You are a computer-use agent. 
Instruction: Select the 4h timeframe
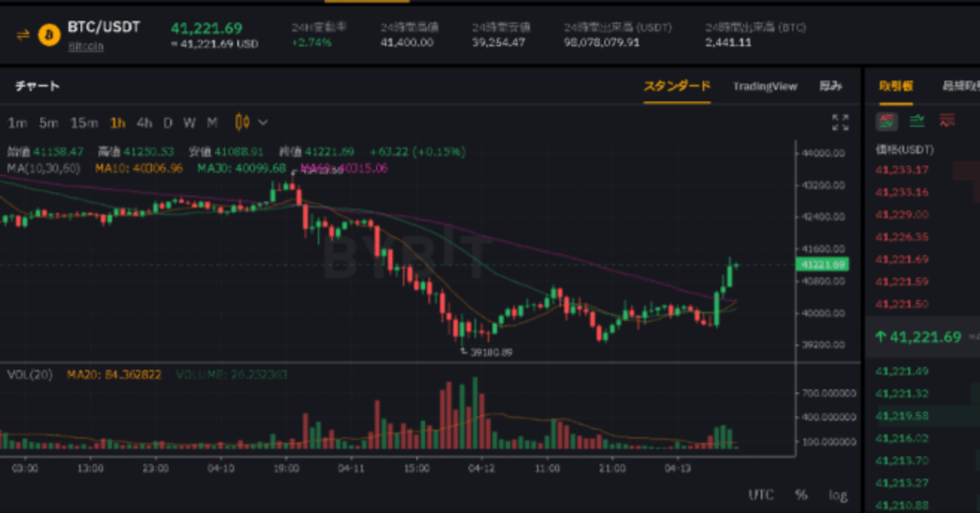point(144,123)
